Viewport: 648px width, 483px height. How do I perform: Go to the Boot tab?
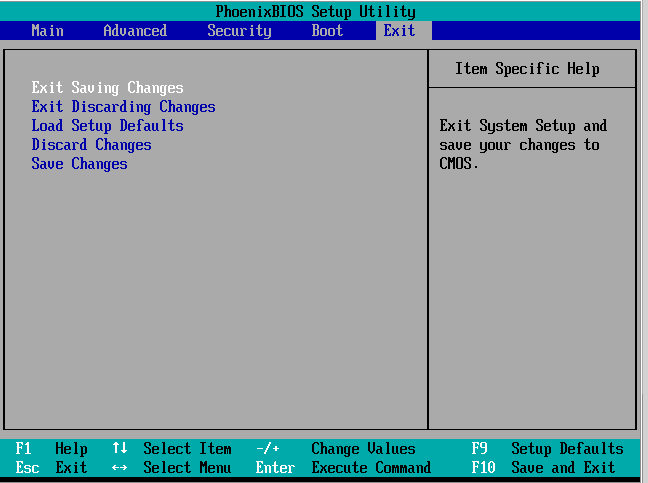327,31
